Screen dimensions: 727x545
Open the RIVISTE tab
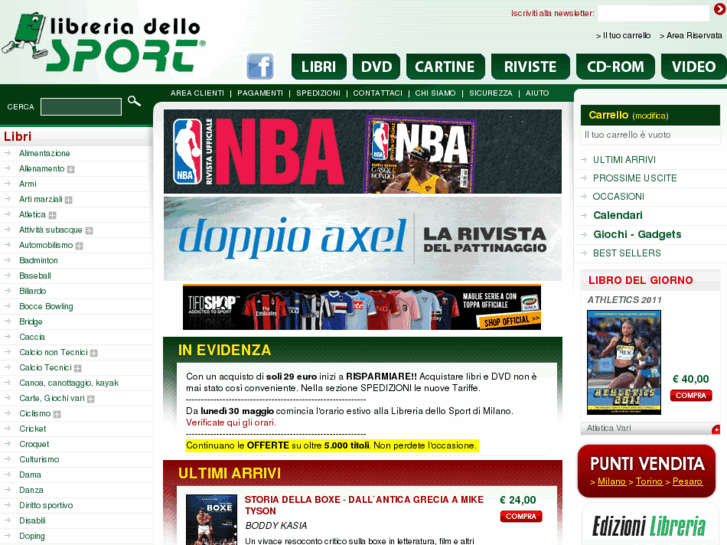click(x=530, y=67)
